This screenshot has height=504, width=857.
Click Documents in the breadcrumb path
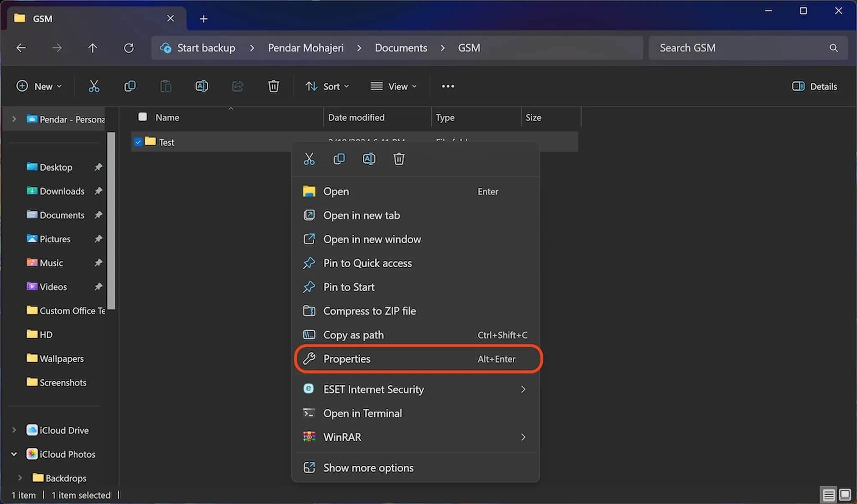click(400, 48)
